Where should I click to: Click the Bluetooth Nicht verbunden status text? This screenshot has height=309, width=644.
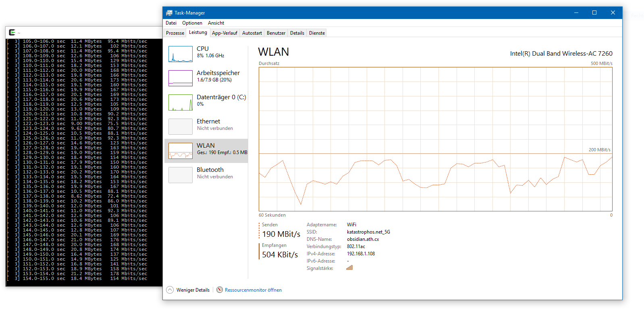(215, 177)
